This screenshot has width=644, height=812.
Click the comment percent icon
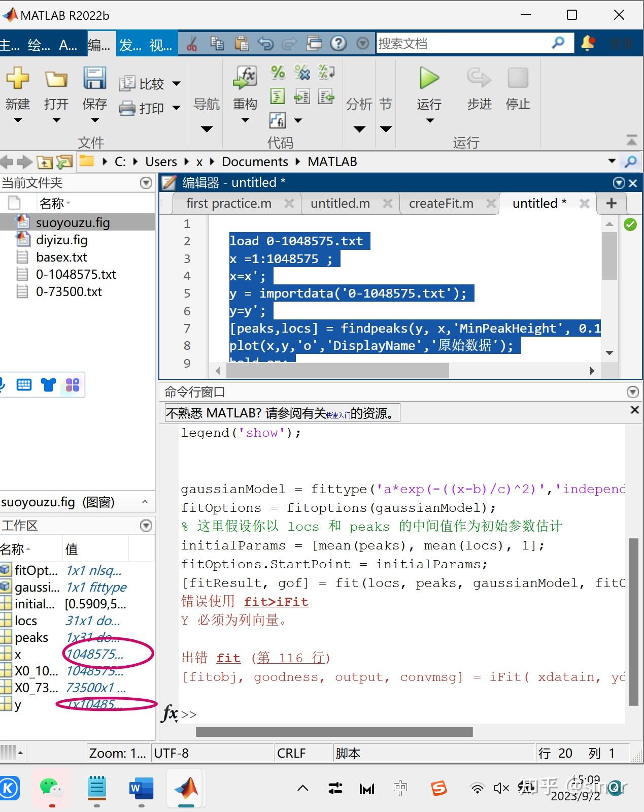click(x=278, y=72)
